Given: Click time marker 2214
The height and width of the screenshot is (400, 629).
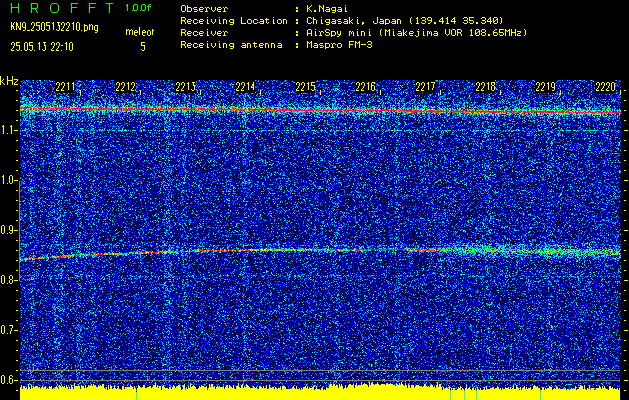Looking at the screenshot, I should (x=245, y=87).
